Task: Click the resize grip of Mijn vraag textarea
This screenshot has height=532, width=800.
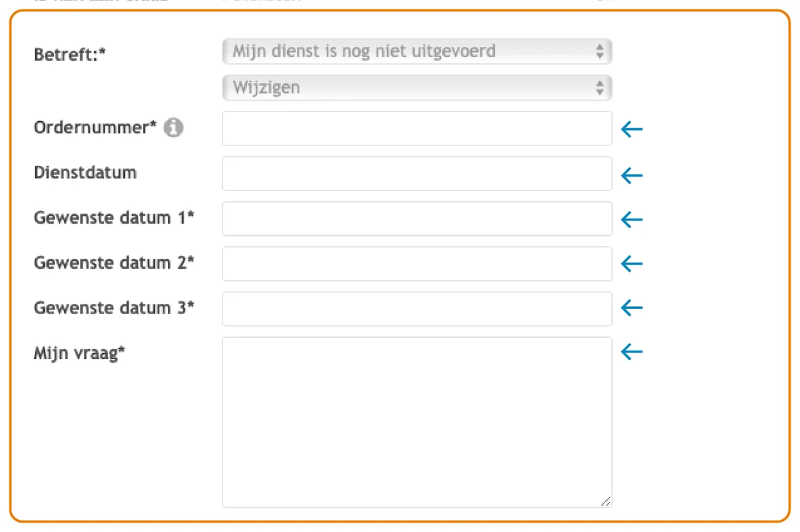Action: [x=606, y=502]
